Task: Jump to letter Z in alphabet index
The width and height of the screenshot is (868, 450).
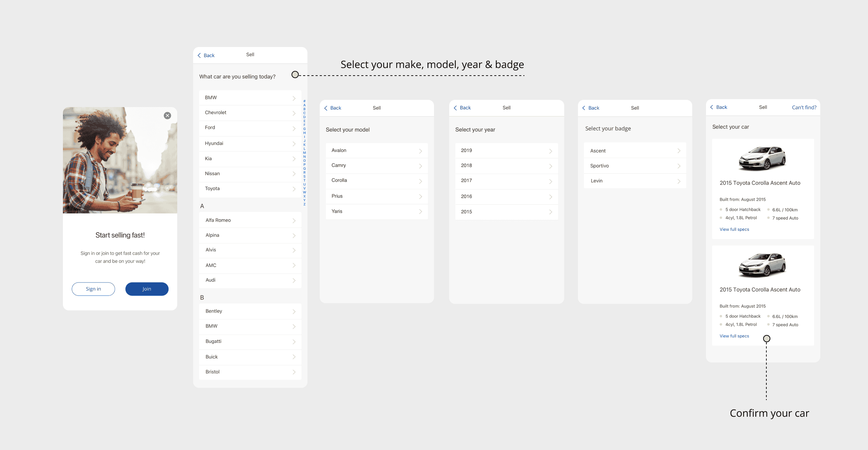Action: [305, 204]
